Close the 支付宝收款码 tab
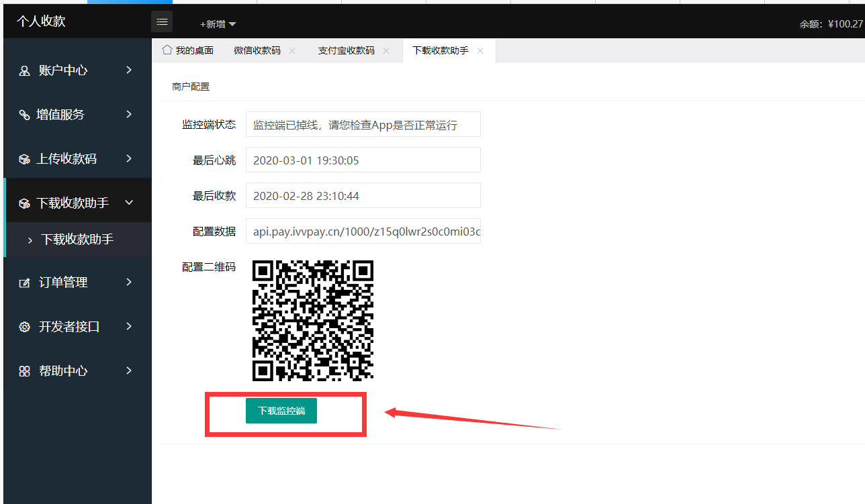Image resolution: width=865 pixels, height=504 pixels. click(386, 51)
